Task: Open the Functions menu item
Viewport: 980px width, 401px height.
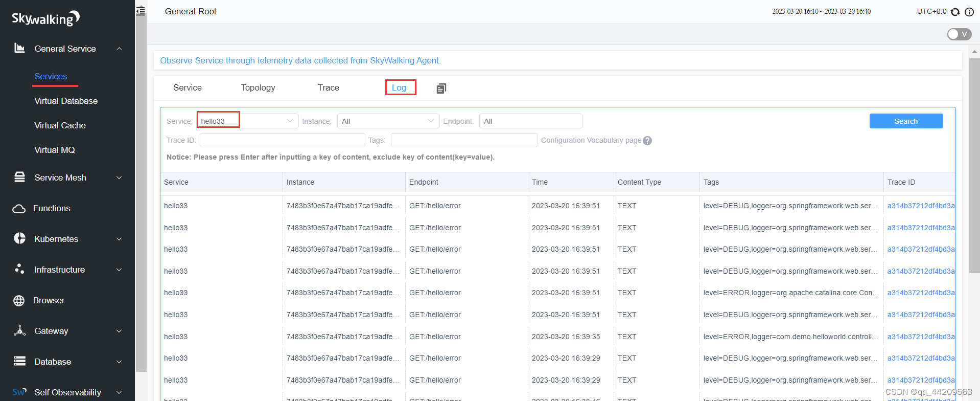Action: click(x=52, y=208)
